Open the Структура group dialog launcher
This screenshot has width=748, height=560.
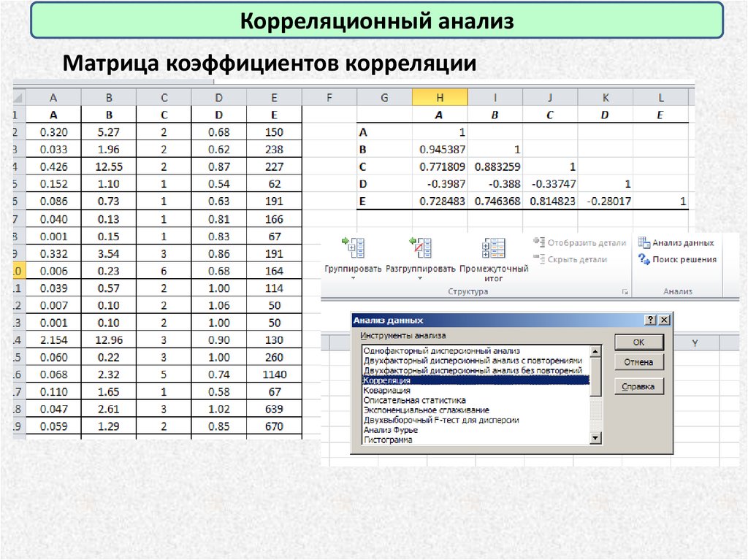(x=625, y=291)
